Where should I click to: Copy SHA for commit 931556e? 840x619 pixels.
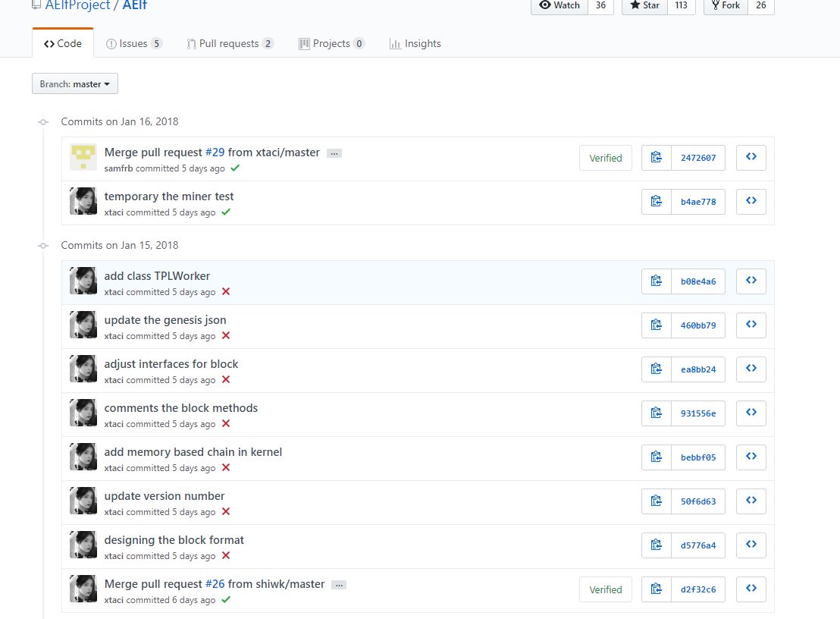657,413
